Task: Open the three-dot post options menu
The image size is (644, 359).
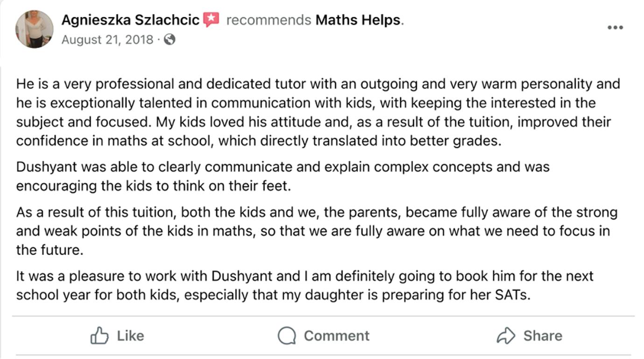Action: tap(615, 28)
